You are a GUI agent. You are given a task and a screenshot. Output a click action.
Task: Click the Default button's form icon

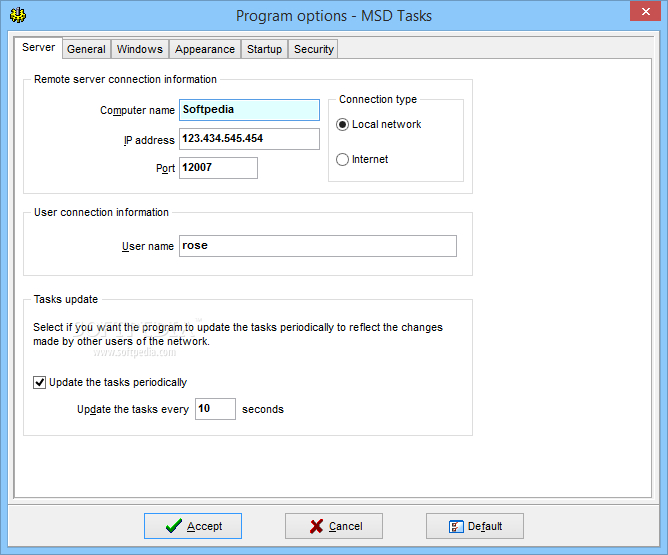tap(456, 526)
